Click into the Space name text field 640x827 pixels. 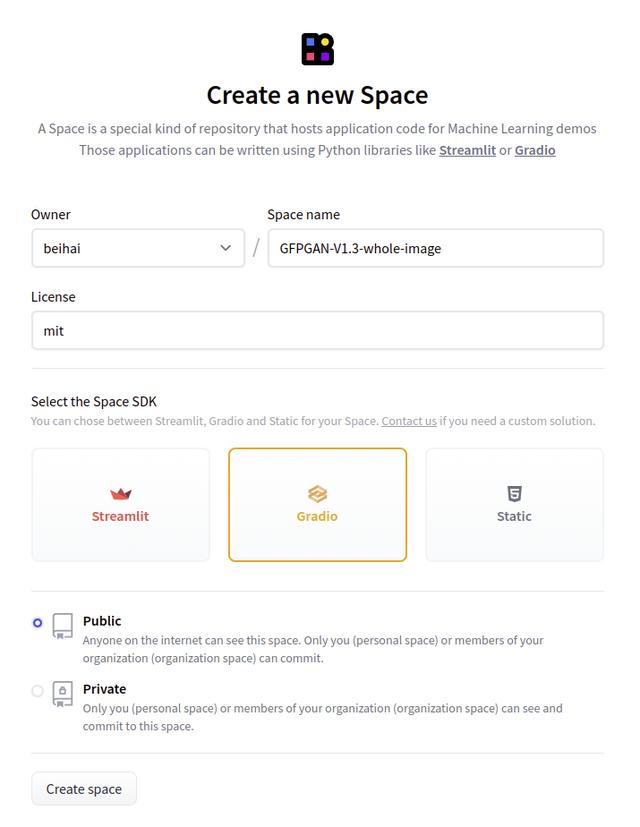pos(435,248)
